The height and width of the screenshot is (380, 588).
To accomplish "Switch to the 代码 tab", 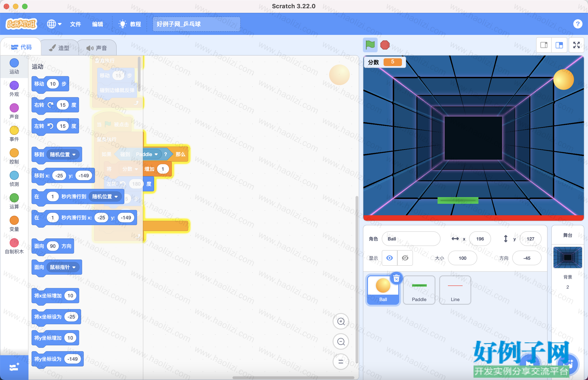I will [x=21, y=47].
